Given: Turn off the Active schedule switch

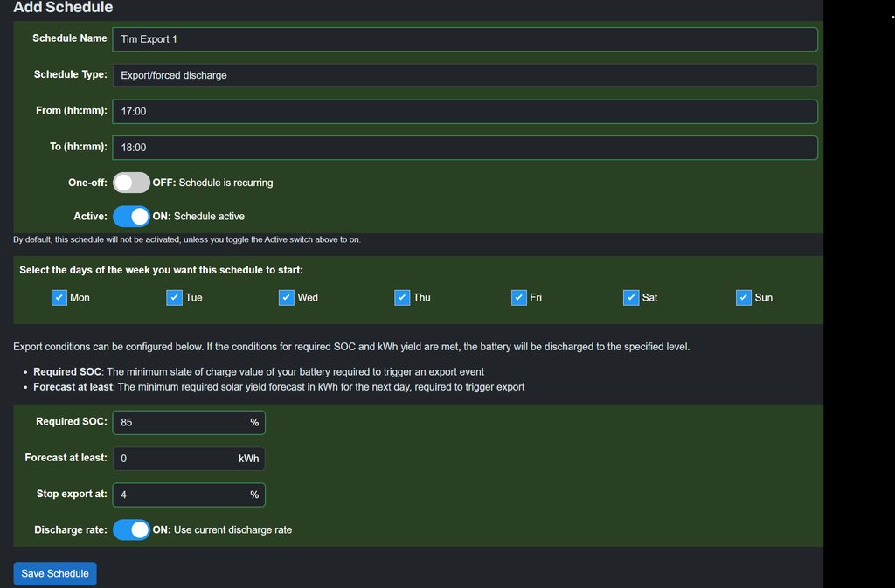Looking at the screenshot, I should [131, 216].
